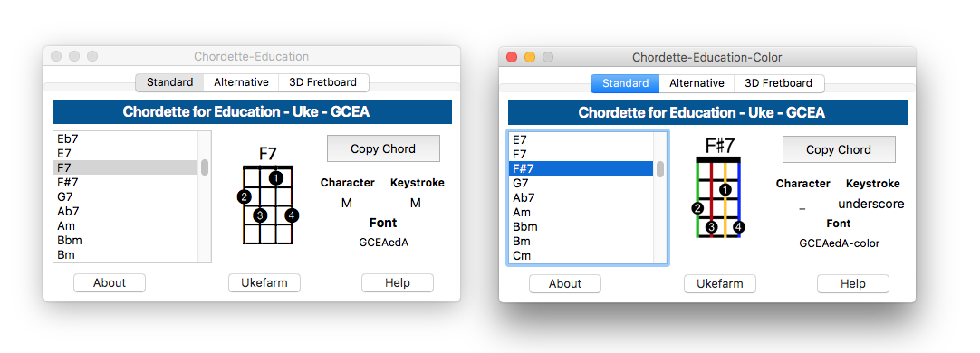Screen dimensions: 980x353
Task: Select Eb7 in the chord list
Action: (68, 139)
